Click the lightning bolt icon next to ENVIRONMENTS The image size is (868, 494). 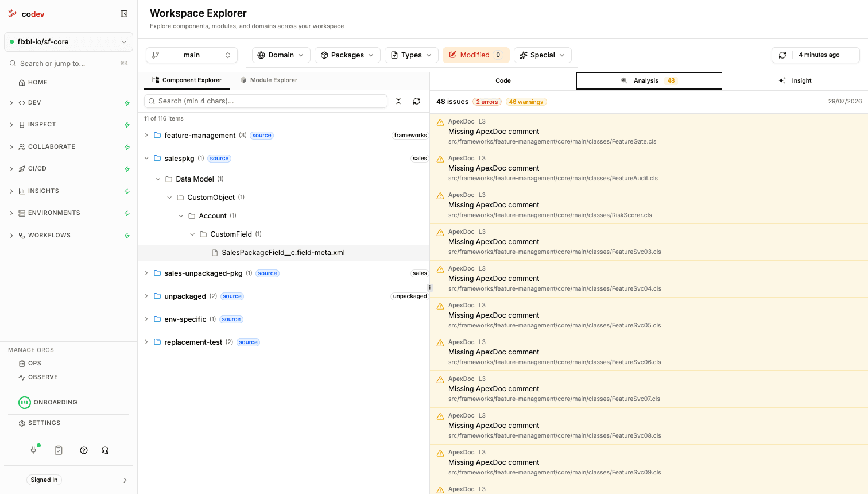tap(127, 213)
